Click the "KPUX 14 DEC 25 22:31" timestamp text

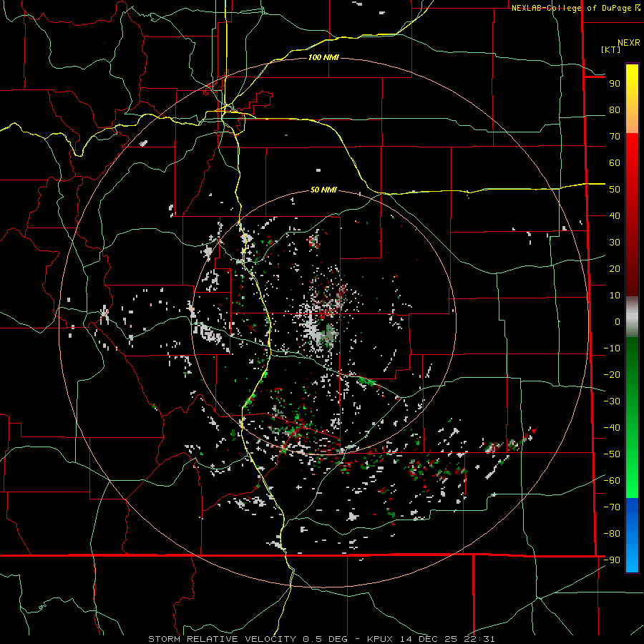pyautogui.click(x=431, y=639)
